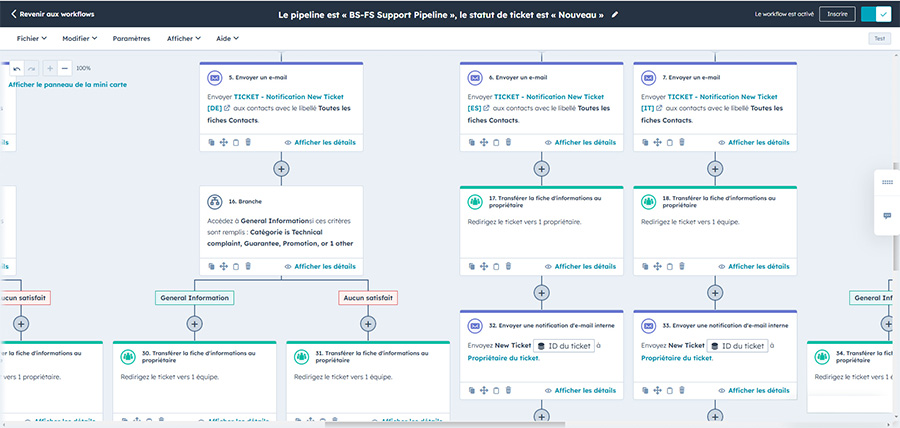Screen dimensions: 900x428
Task: Show details of action 32
Action: (x=580, y=390)
